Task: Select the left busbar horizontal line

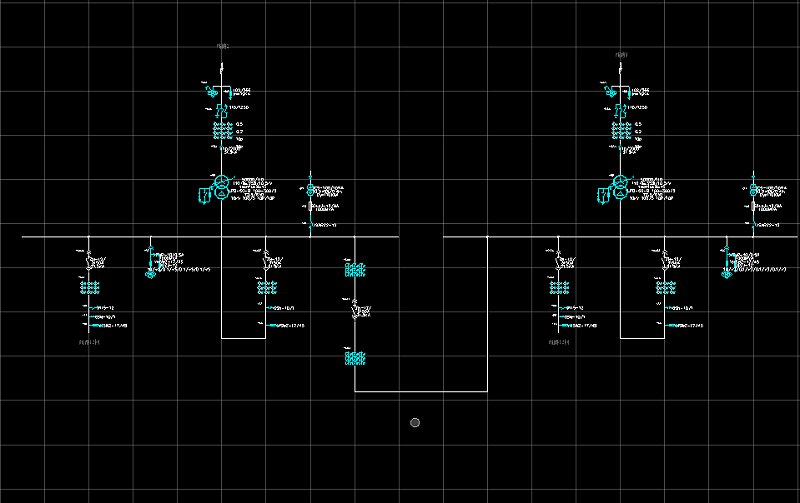Action: 210,237
